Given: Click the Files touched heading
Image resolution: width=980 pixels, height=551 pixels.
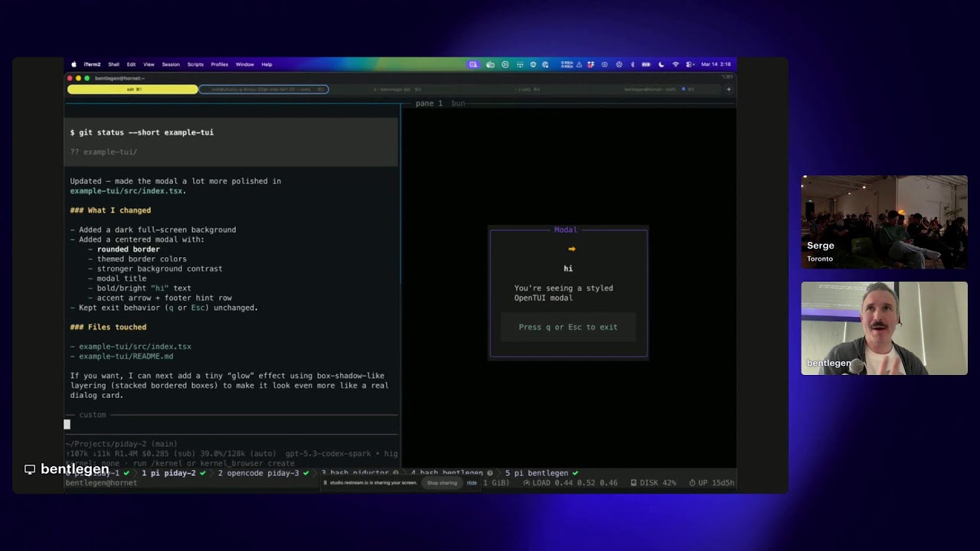Looking at the screenshot, I should tap(108, 327).
